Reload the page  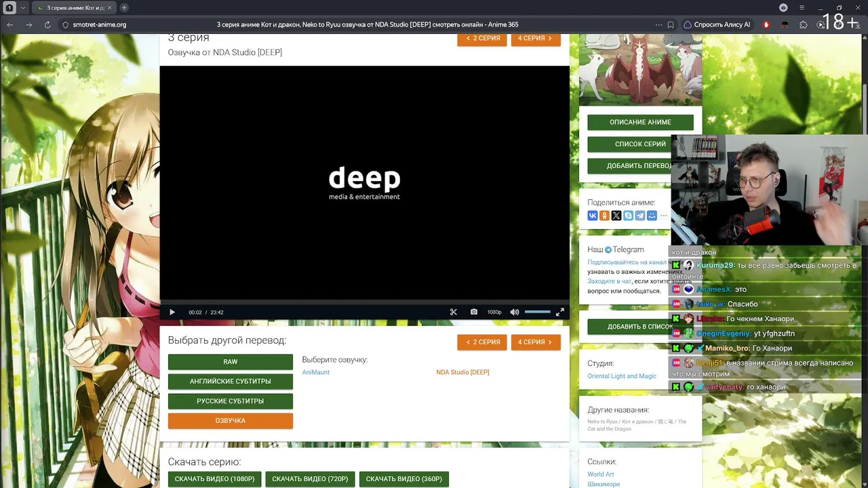coord(47,24)
